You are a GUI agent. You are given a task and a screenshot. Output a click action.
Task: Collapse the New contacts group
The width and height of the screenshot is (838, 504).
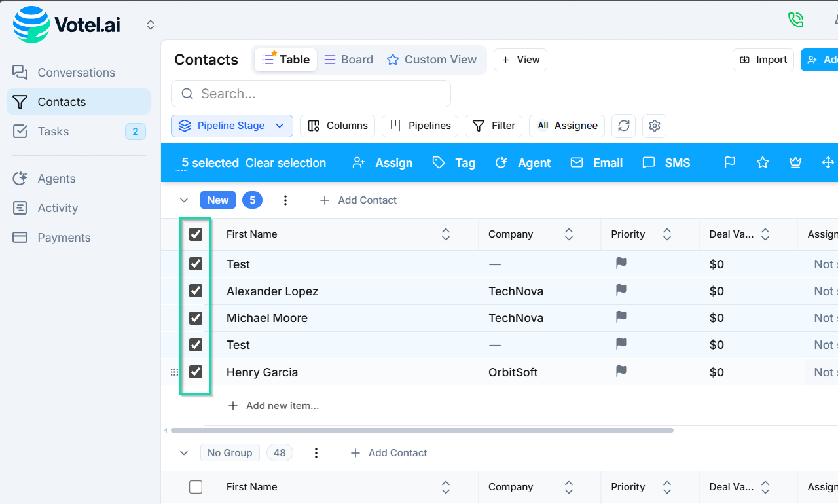[x=184, y=200]
